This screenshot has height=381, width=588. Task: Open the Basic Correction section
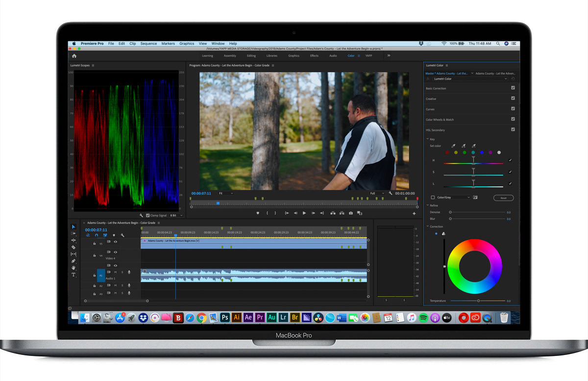436,88
